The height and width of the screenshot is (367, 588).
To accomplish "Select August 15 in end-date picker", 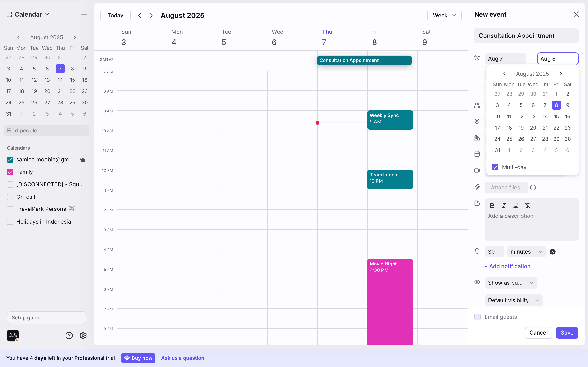I will pos(556,117).
